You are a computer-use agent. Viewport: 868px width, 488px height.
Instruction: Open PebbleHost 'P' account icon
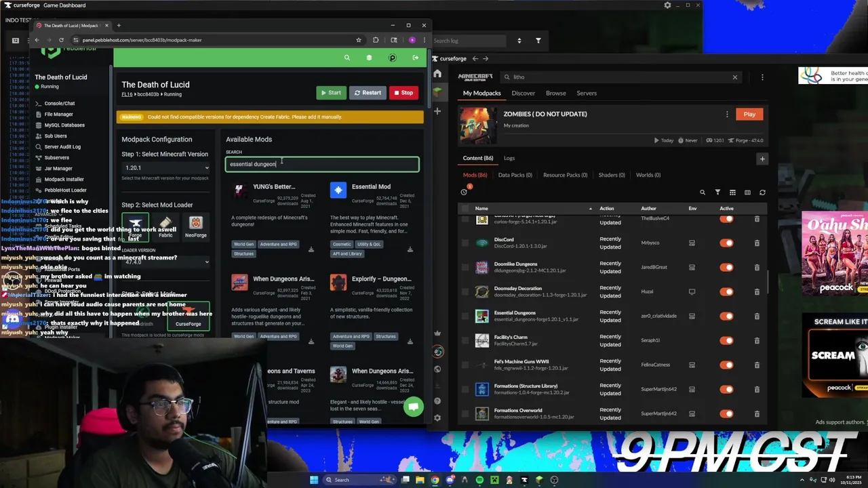tap(392, 58)
